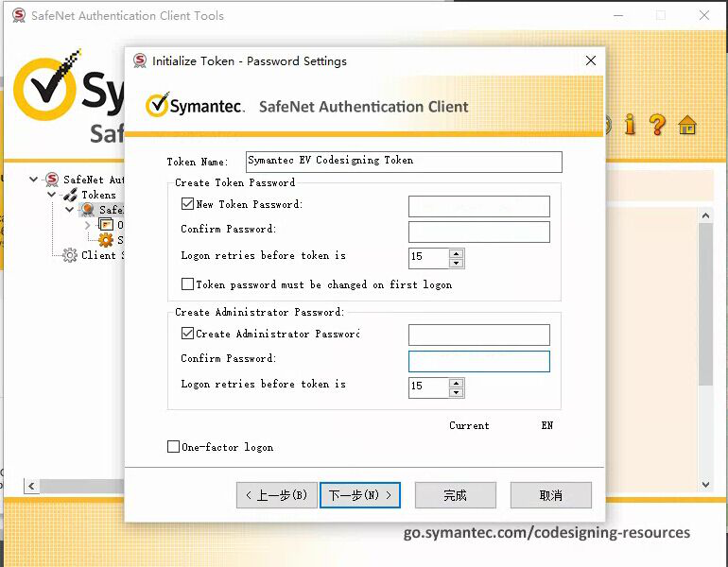Click the 上一步(B) back button
The image size is (728, 567).
pyautogui.click(x=277, y=495)
